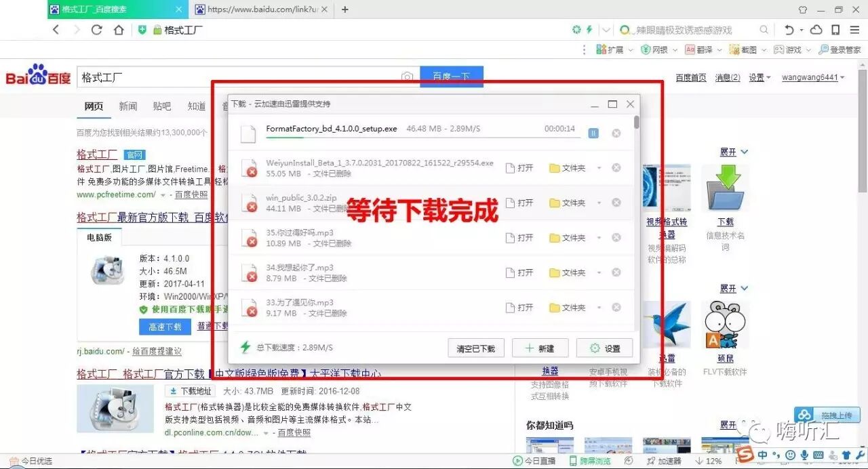Viewport: 868px width, 469px height.
Task: Open 今日直播 in the status bar
Action: pyautogui.click(x=534, y=461)
